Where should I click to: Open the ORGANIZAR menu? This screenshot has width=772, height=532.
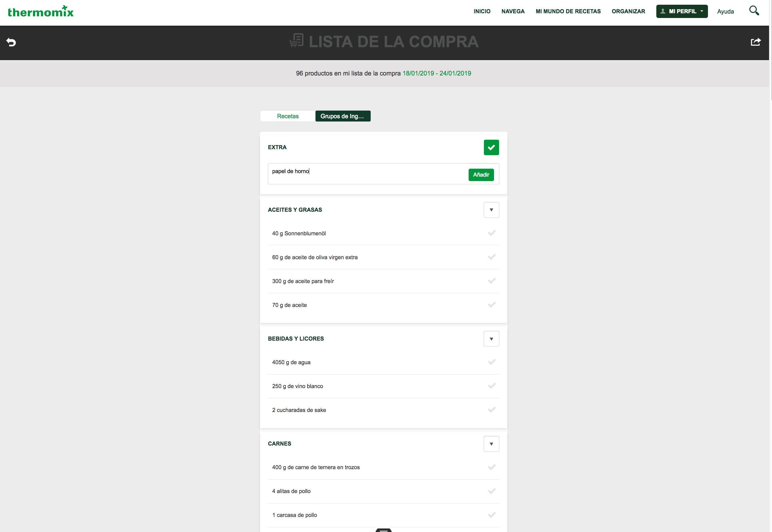tap(628, 11)
